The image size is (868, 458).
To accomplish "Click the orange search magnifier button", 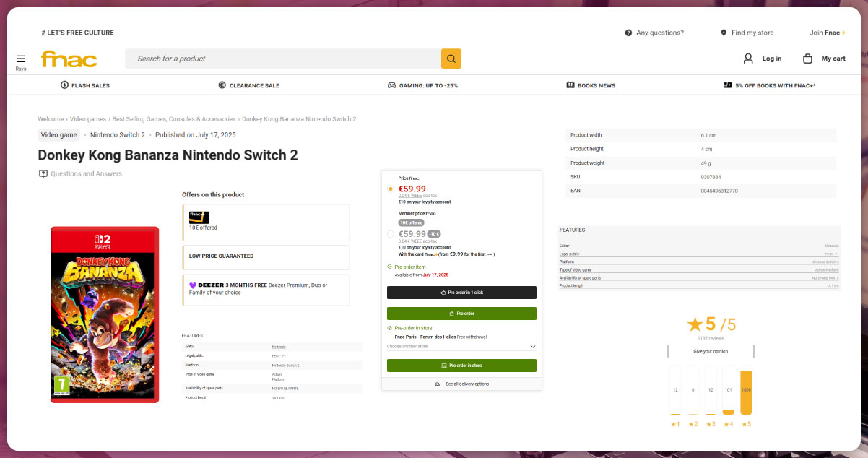I will (x=451, y=59).
